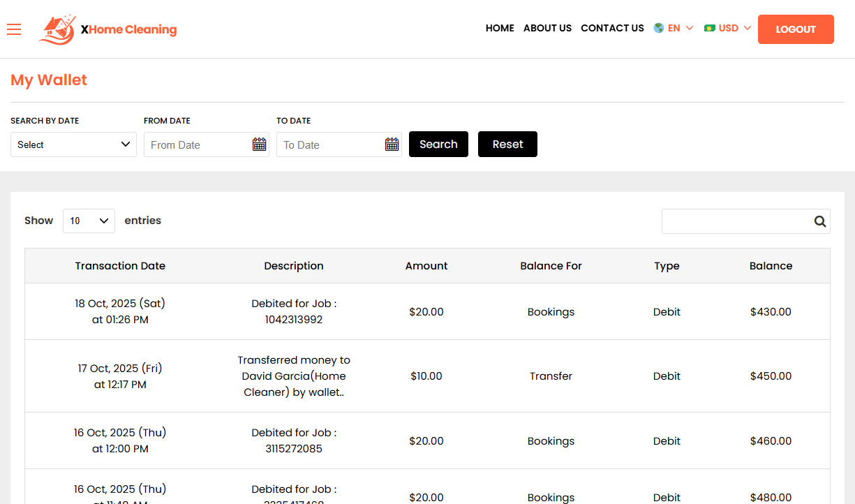Open the To Date calendar picker
The height and width of the screenshot is (504, 855).
(x=392, y=144)
